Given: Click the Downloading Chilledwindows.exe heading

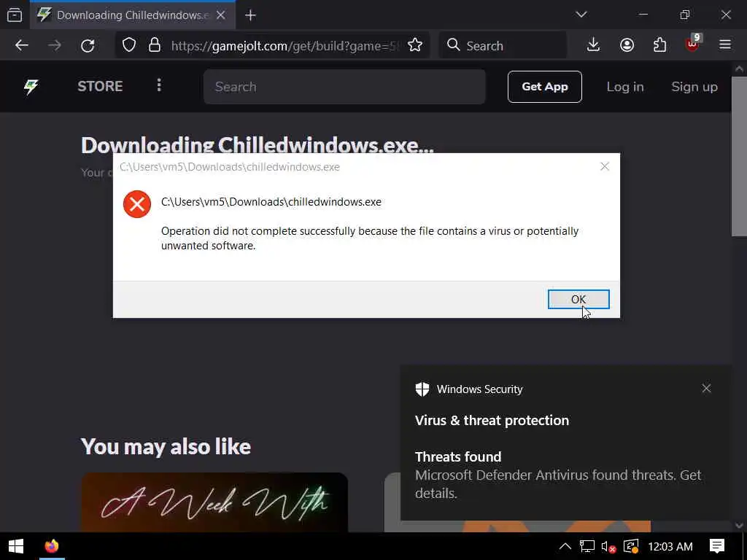Looking at the screenshot, I should (x=258, y=144).
